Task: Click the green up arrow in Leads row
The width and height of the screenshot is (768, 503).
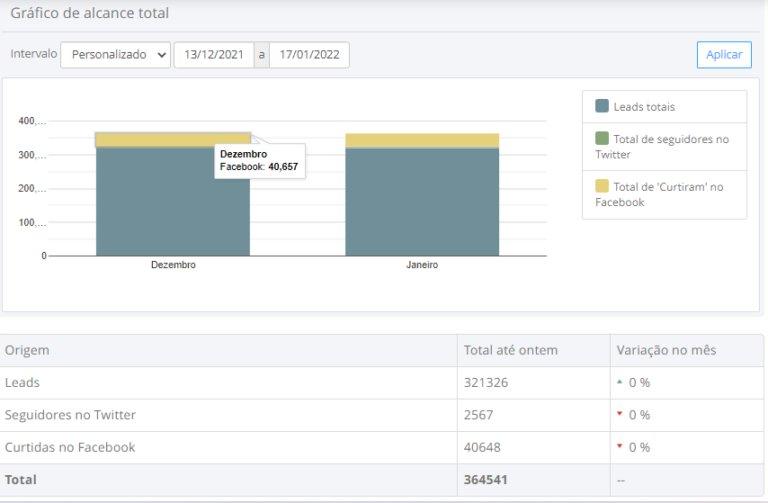Action: click(620, 382)
